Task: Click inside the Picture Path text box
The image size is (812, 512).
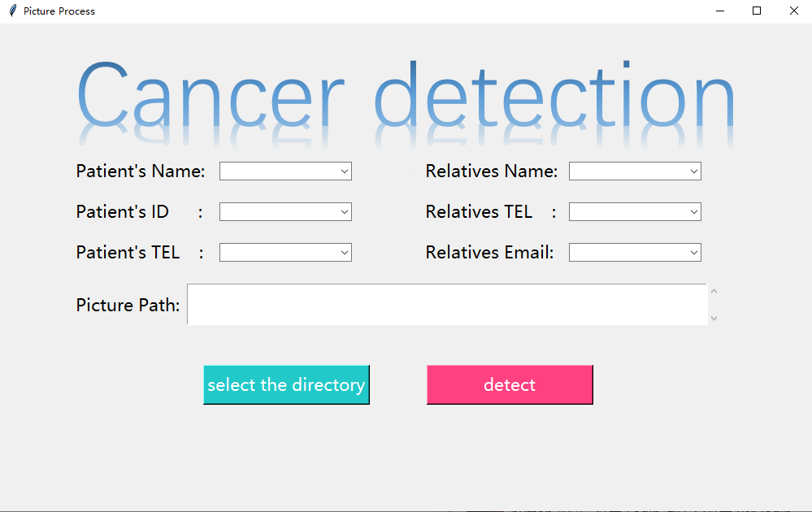Action: click(x=447, y=305)
